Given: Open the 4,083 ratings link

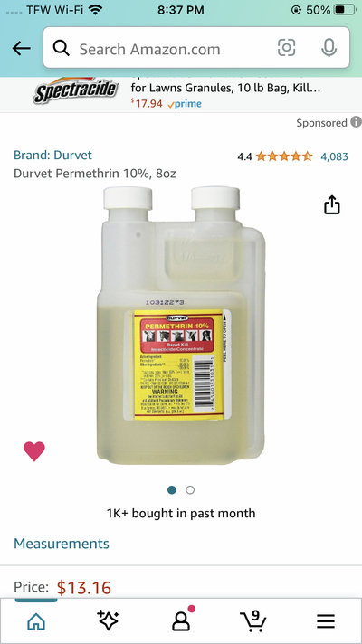Looking at the screenshot, I should point(334,156).
